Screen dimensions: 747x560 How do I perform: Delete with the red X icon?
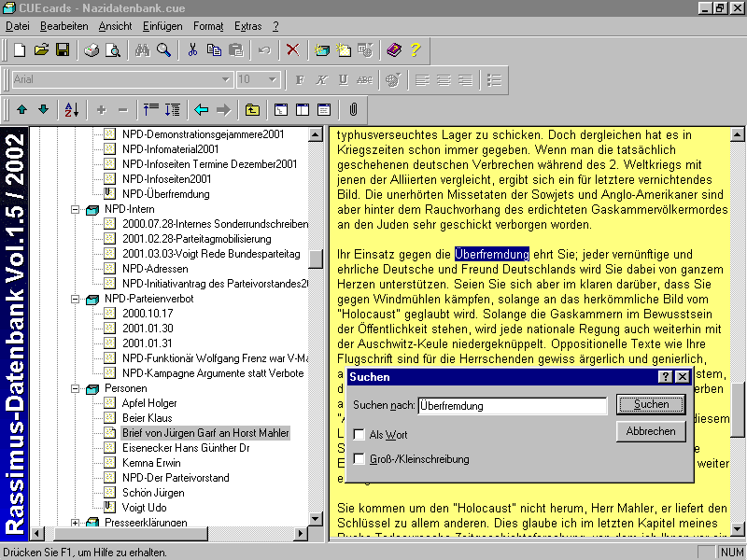point(292,50)
